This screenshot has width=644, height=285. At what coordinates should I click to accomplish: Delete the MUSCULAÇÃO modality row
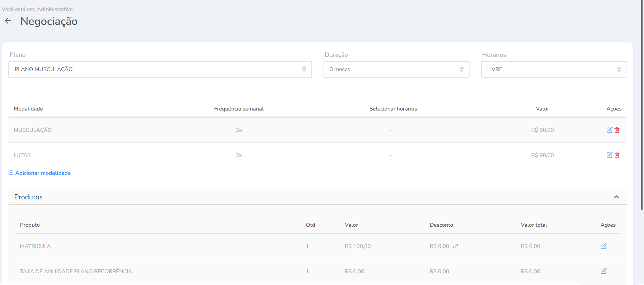point(617,130)
